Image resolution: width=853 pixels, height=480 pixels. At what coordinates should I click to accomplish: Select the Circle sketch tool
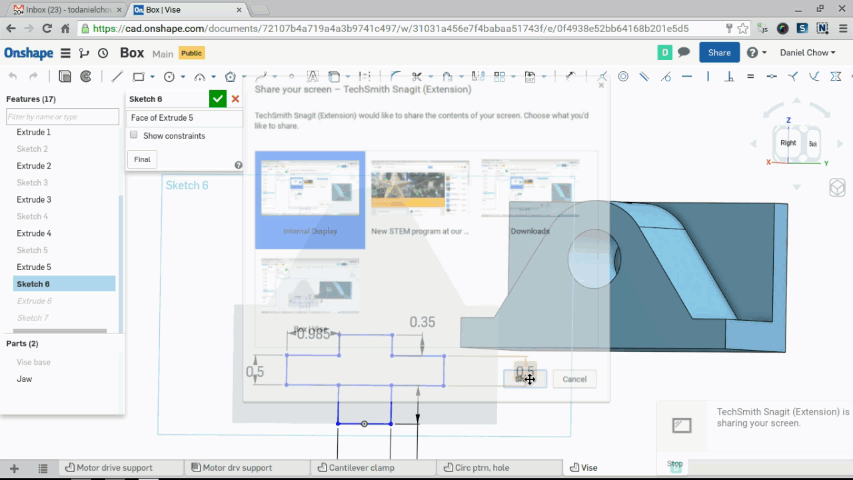pyautogui.click(x=169, y=77)
